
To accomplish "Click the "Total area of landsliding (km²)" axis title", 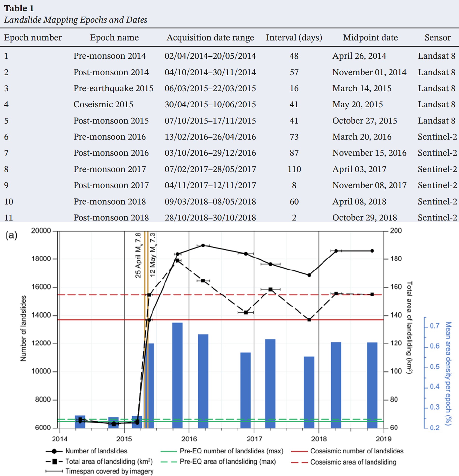I will coord(410,328).
